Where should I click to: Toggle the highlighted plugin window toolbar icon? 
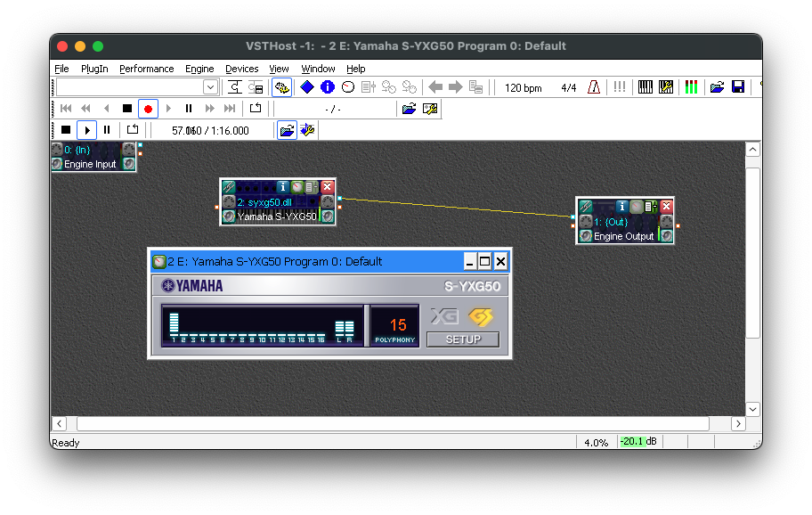[x=281, y=87]
